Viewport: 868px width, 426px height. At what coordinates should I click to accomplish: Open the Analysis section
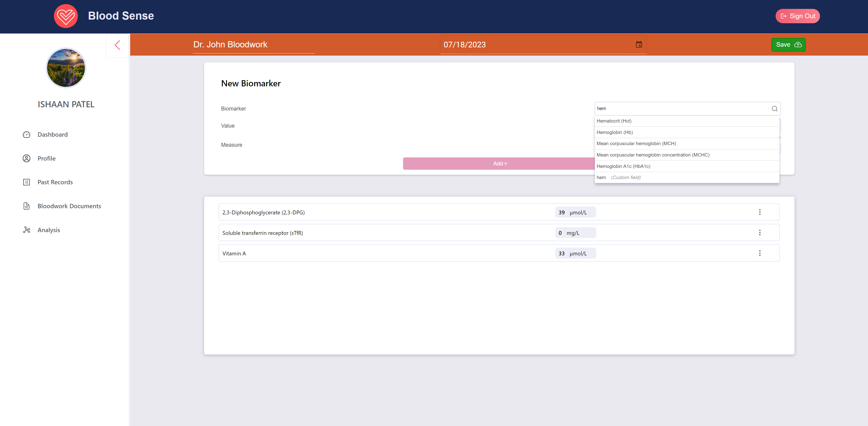[x=48, y=230]
